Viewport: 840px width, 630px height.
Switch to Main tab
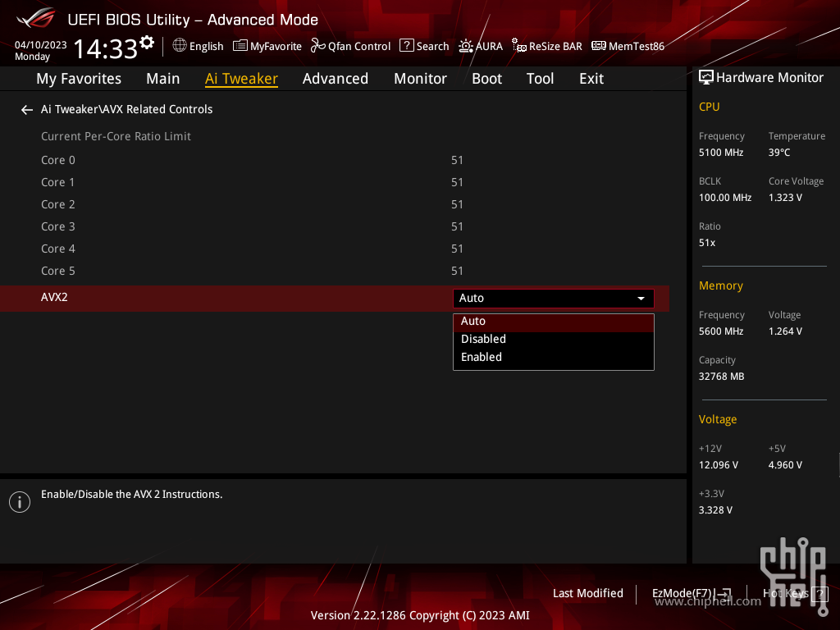[163, 79]
